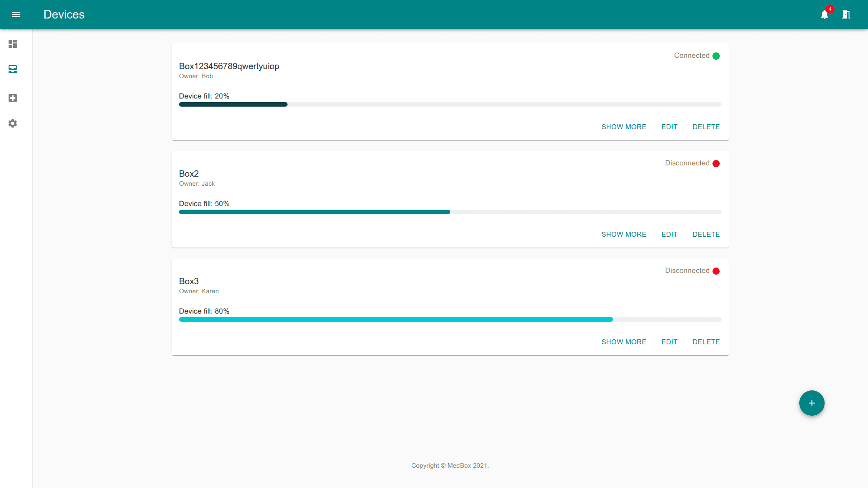The image size is (868, 488).
Task: Open the notifications bell
Action: pyautogui.click(x=825, y=14)
